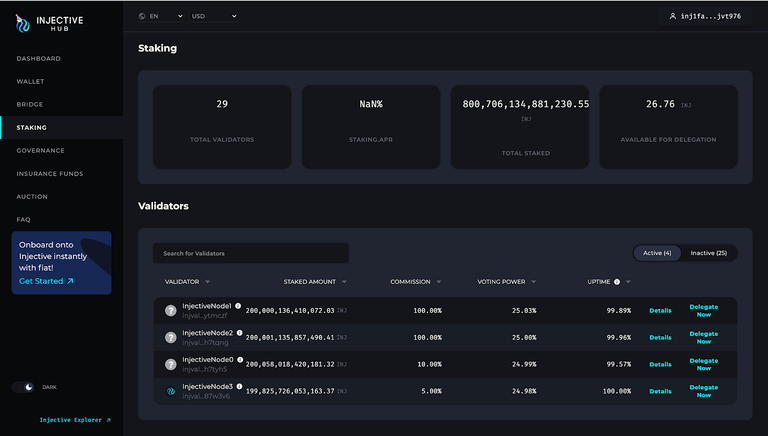
Task: Click the info icon beside InjectiveNode2
Action: (x=239, y=332)
